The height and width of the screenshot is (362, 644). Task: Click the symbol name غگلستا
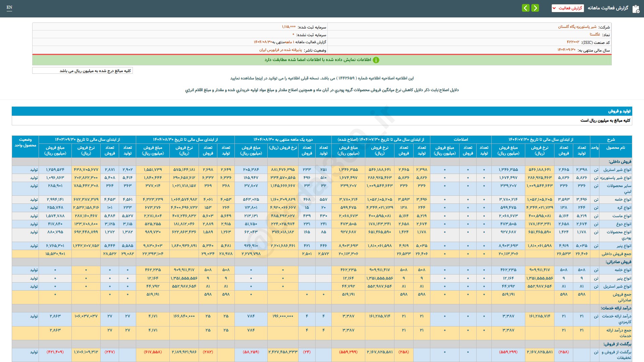595,35
